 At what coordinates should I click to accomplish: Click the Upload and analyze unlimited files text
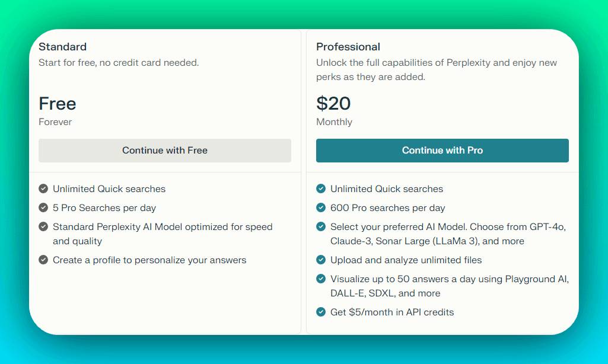pos(406,260)
